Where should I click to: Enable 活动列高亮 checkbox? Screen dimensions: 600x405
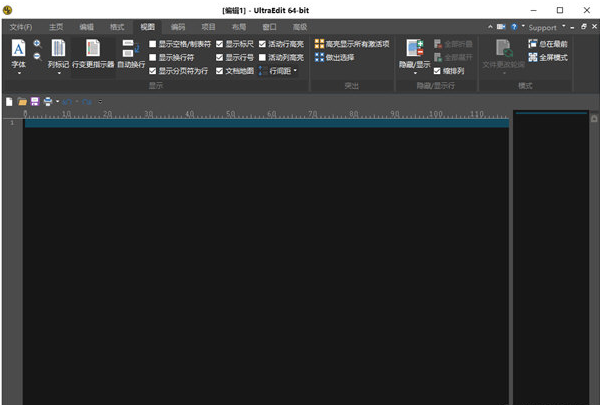pos(262,57)
